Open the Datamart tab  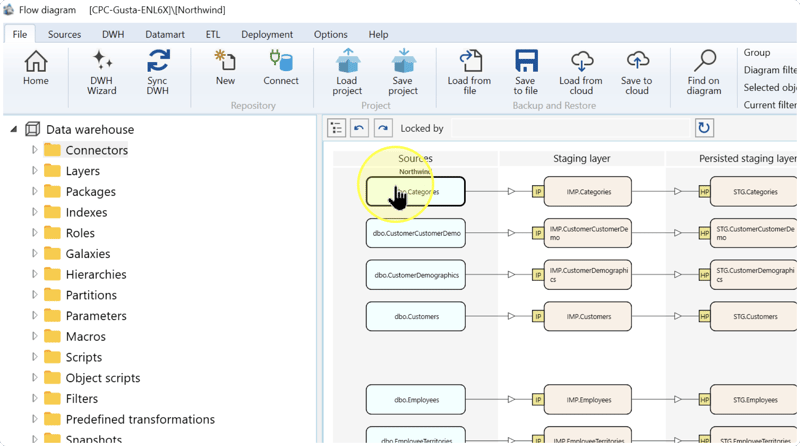click(x=165, y=34)
